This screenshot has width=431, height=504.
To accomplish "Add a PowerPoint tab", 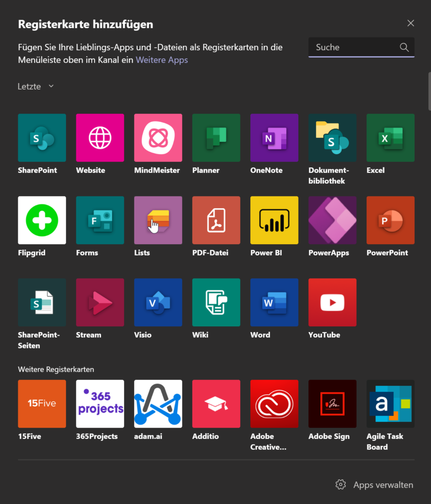I will click(x=391, y=220).
